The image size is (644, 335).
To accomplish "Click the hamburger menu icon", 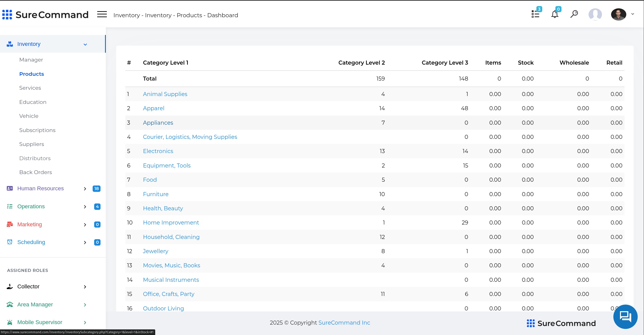I will pyautogui.click(x=102, y=14).
